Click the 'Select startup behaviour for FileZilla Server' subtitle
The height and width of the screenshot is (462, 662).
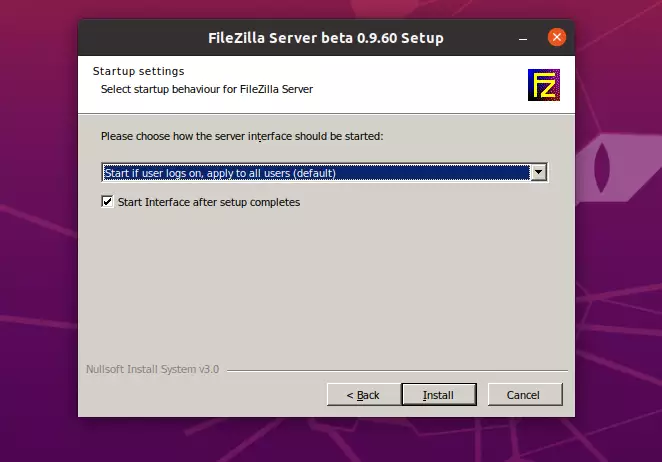(x=207, y=90)
